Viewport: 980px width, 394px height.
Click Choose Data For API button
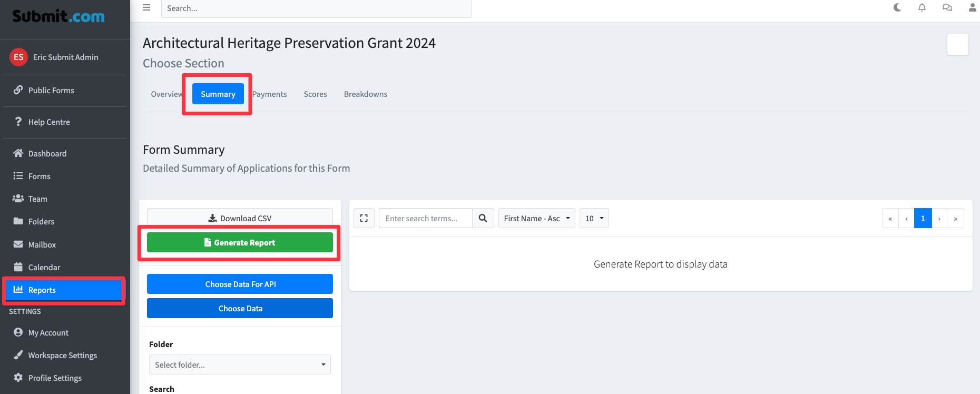pyautogui.click(x=240, y=284)
